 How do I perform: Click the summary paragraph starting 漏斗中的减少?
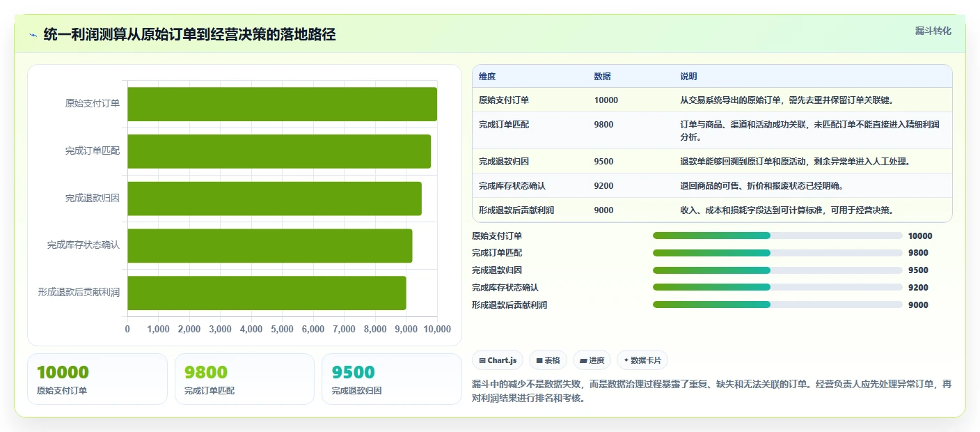(711, 391)
